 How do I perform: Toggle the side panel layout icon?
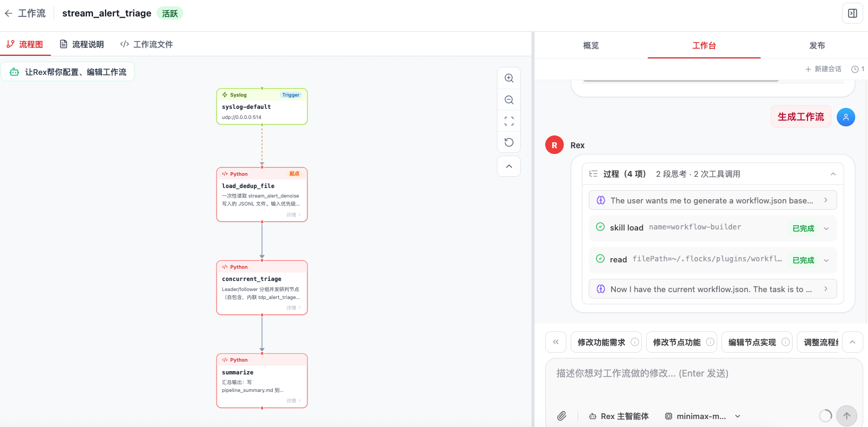click(853, 13)
